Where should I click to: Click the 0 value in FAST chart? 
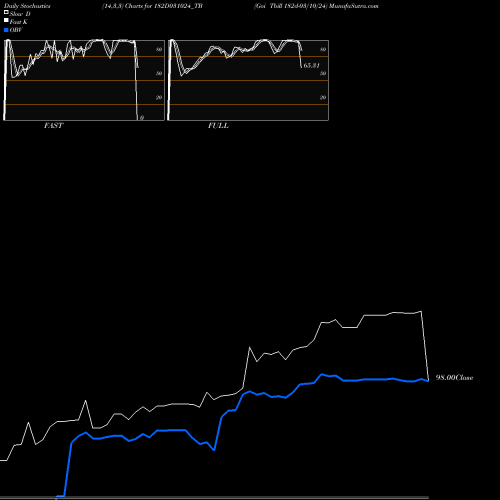(x=142, y=118)
